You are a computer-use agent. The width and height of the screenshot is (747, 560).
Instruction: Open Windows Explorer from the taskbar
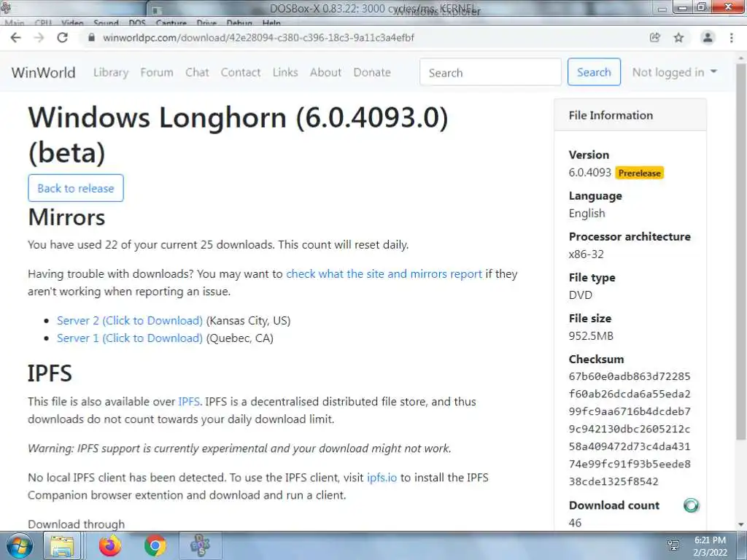63,545
